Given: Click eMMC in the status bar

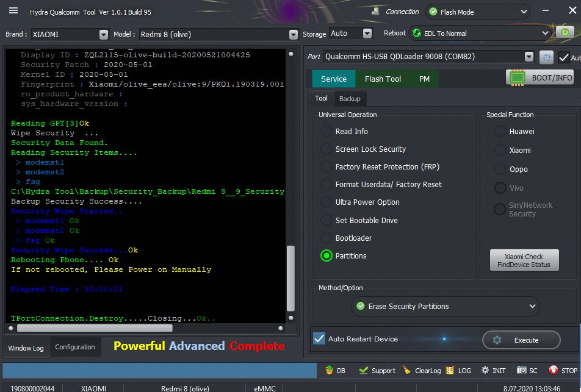Looking at the screenshot, I should tap(265, 388).
